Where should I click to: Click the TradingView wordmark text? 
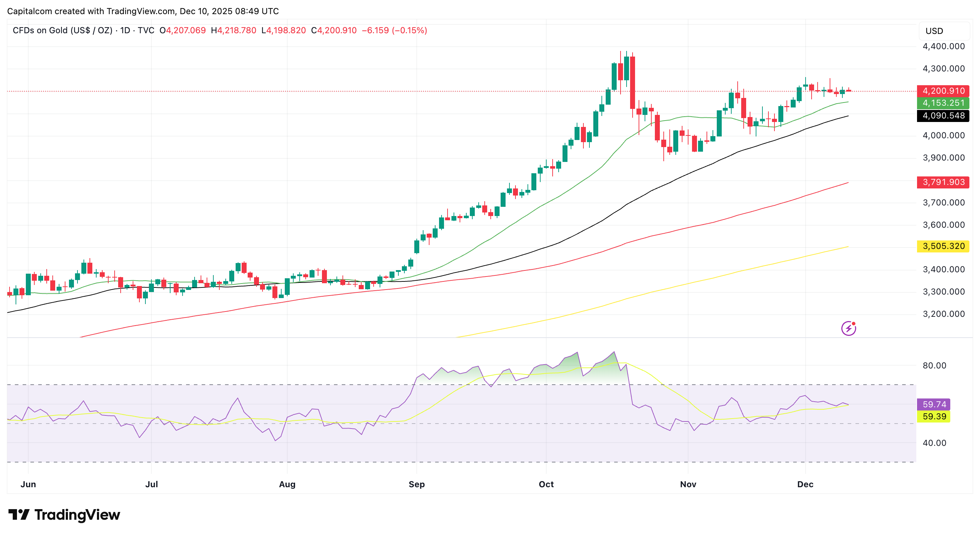77,515
